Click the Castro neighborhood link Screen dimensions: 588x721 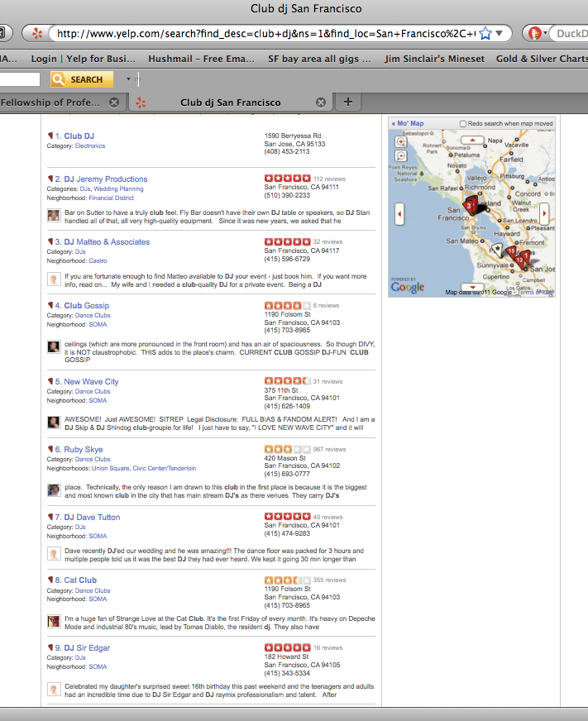98,260
